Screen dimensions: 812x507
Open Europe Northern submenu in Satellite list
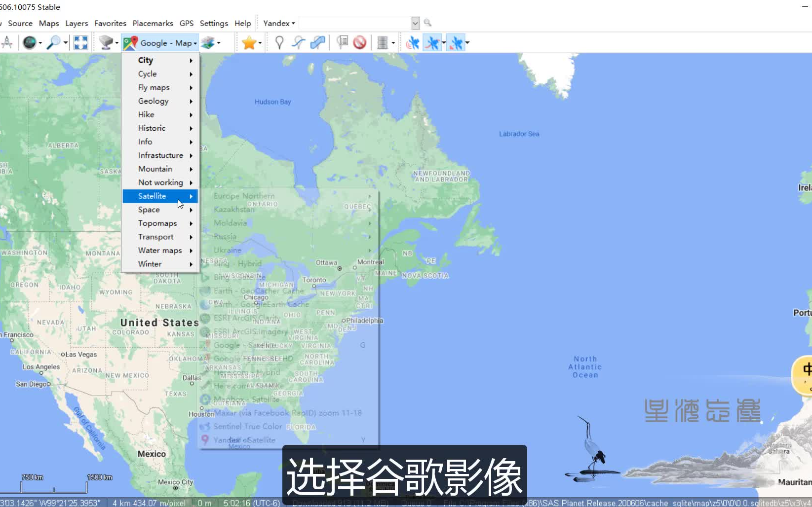click(288, 196)
